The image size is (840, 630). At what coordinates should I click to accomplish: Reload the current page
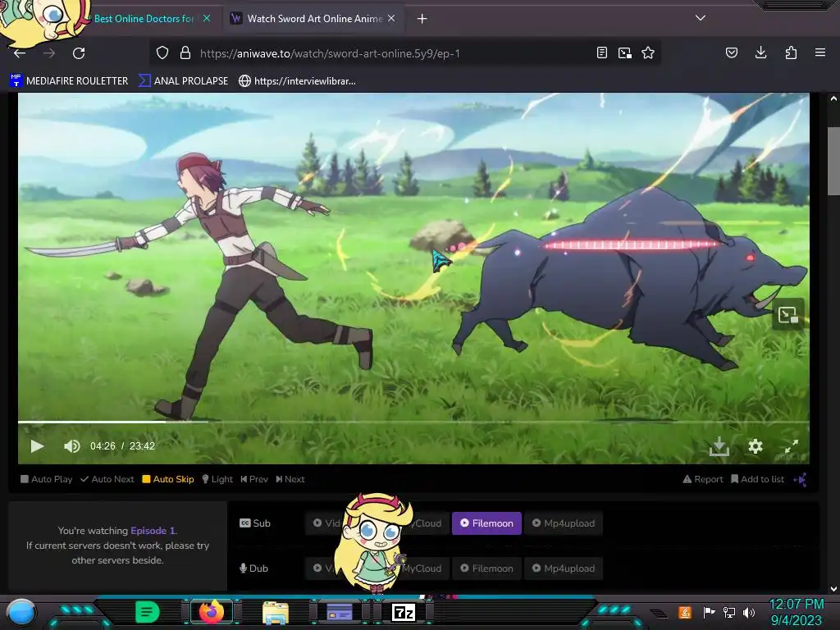[x=79, y=53]
